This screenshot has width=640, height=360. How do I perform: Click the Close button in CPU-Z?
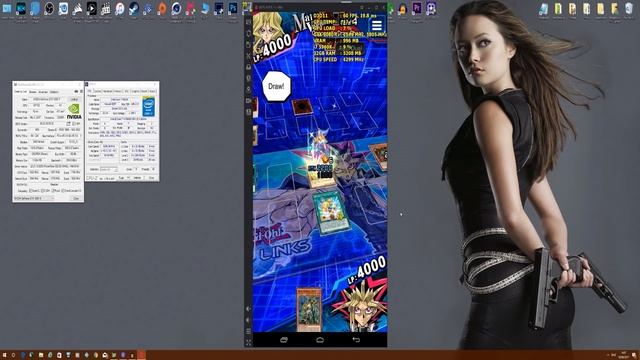click(x=151, y=178)
